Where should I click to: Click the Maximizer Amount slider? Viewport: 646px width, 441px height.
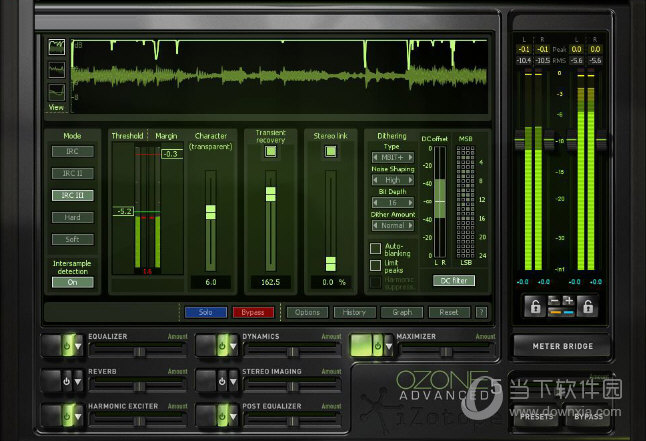point(447,351)
